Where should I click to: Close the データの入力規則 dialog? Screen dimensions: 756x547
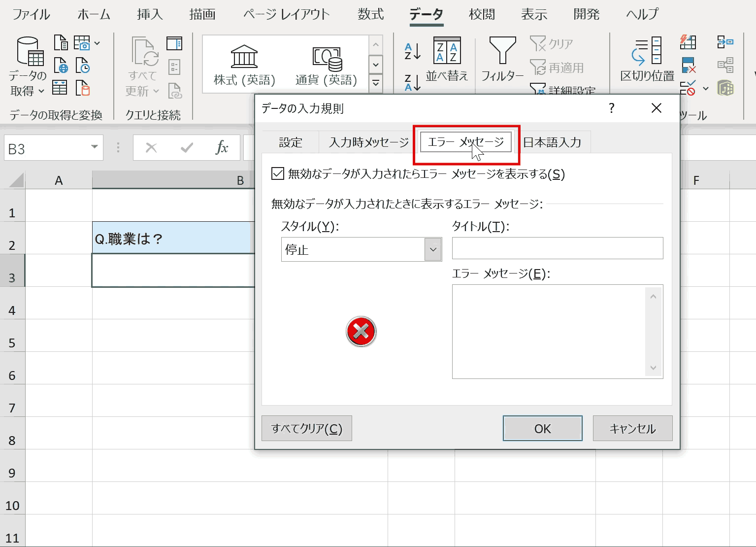(x=657, y=108)
